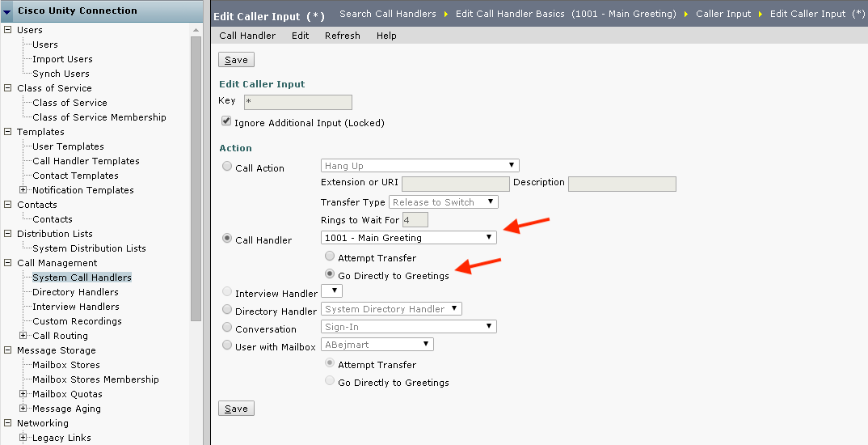Viewport: 868px width, 445px height.
Task: Expand the Notification Templates node
Action: pos(23,190)
